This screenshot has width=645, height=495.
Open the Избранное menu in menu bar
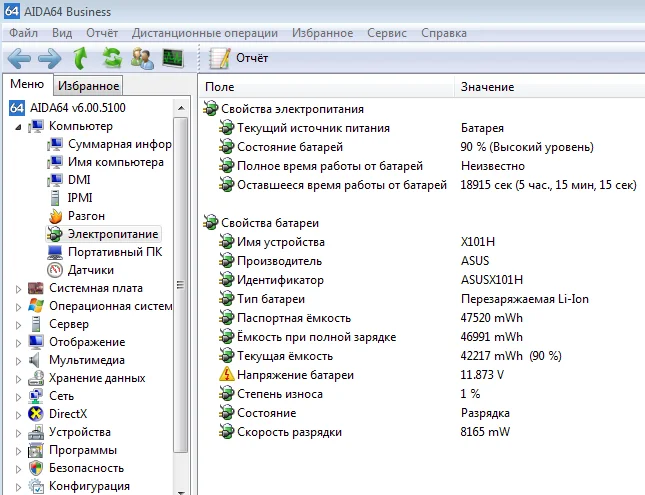coord(322,33)
